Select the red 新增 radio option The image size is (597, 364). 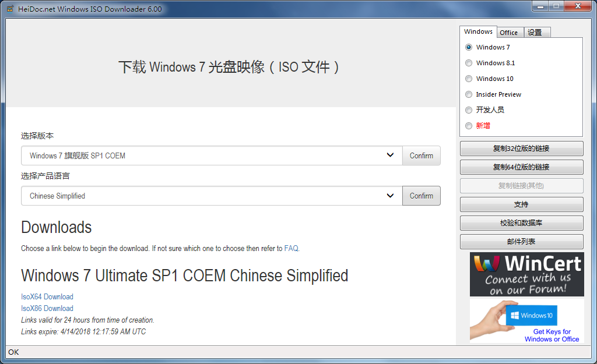(x=469, y=126)
